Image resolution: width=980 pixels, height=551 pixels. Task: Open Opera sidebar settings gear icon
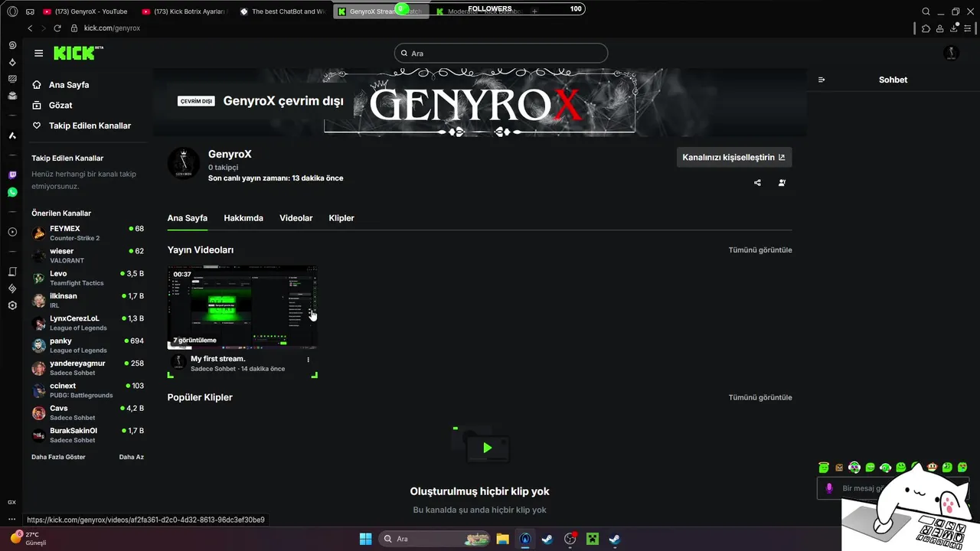click(x=12, y=305)
